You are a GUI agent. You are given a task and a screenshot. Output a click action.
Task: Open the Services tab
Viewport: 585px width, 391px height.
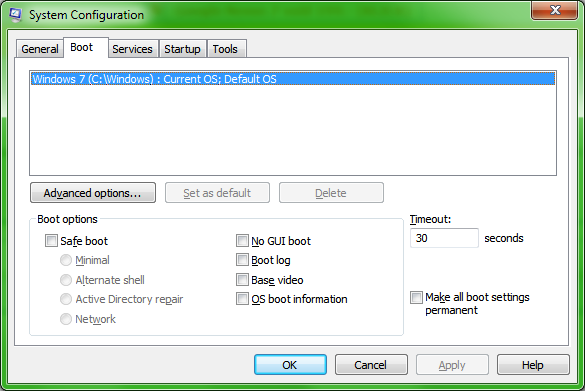point(132,49)
